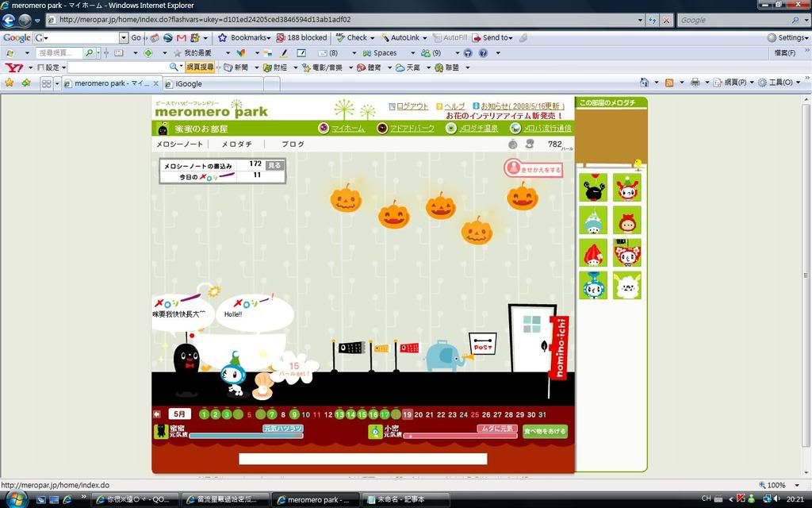Image resolution: width=812 pixels, height=508 pixels.
Task: Click the 我的最愛 favorites toolbar button
Action: (193, 53)
